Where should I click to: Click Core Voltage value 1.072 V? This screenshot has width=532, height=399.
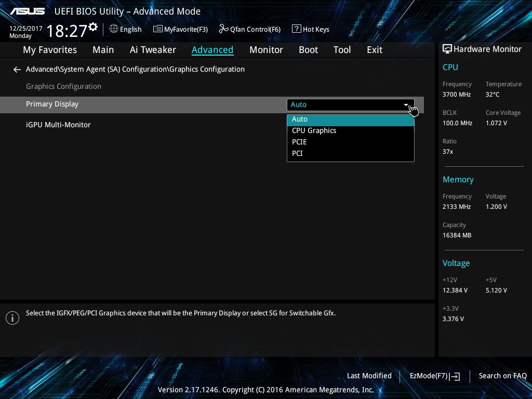(x=496, y=123)
